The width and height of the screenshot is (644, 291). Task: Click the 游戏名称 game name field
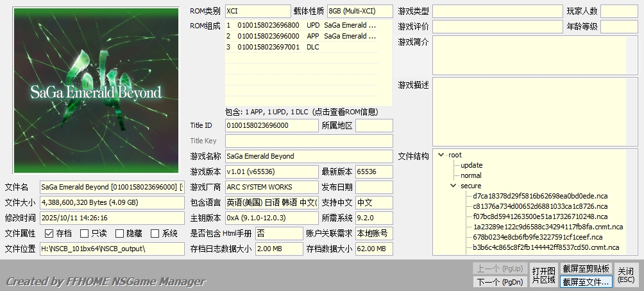pyautogui.click(x=308, y=156)
